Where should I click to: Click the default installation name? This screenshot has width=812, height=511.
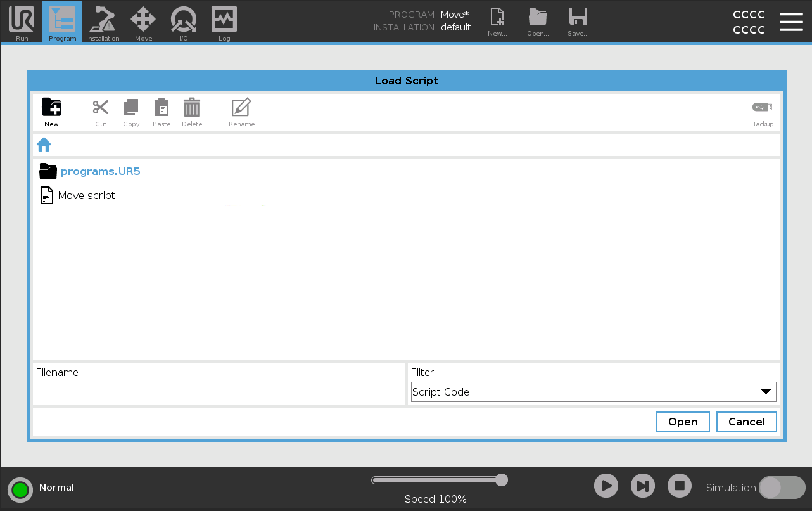pyautogui.click(x=456, y=27)
